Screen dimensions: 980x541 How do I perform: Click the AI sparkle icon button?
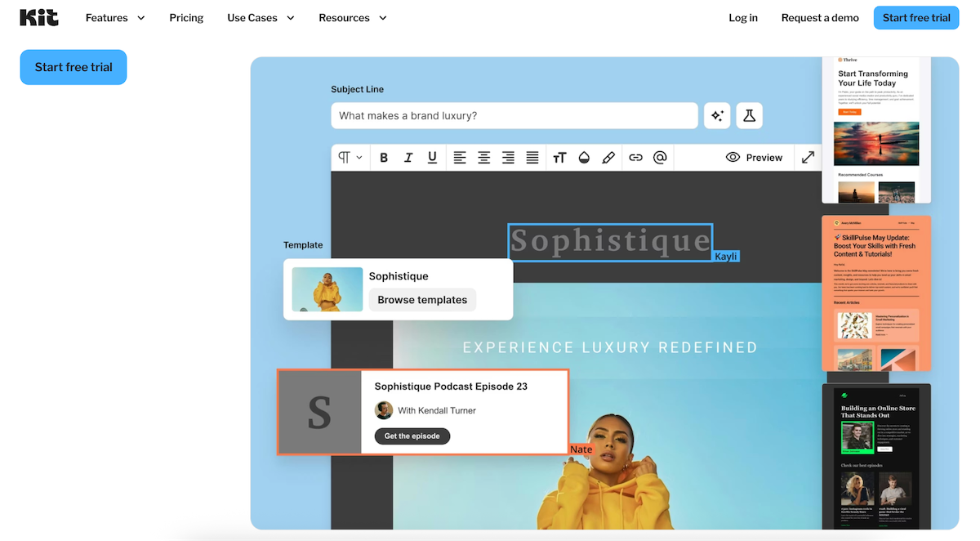coord(717,115)
